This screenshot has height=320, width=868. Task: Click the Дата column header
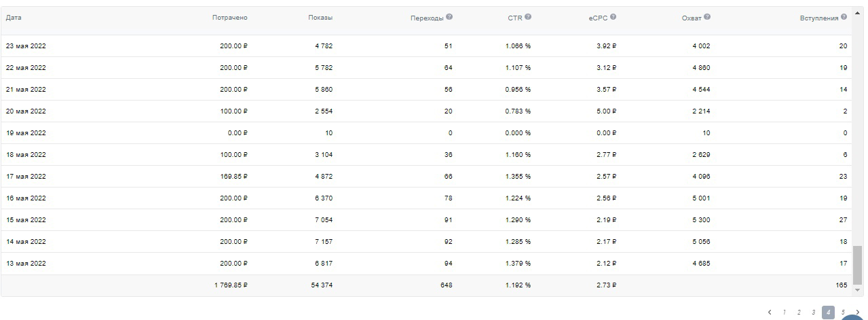13,18
